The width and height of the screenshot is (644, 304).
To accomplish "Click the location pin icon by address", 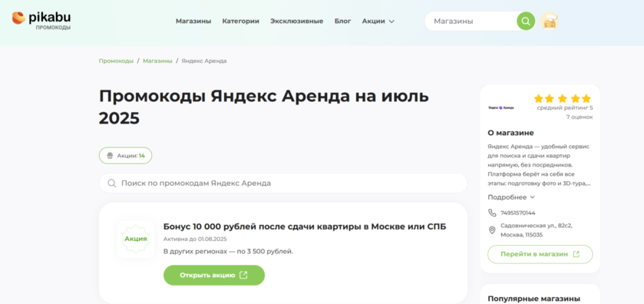I will tap(492, 230).
